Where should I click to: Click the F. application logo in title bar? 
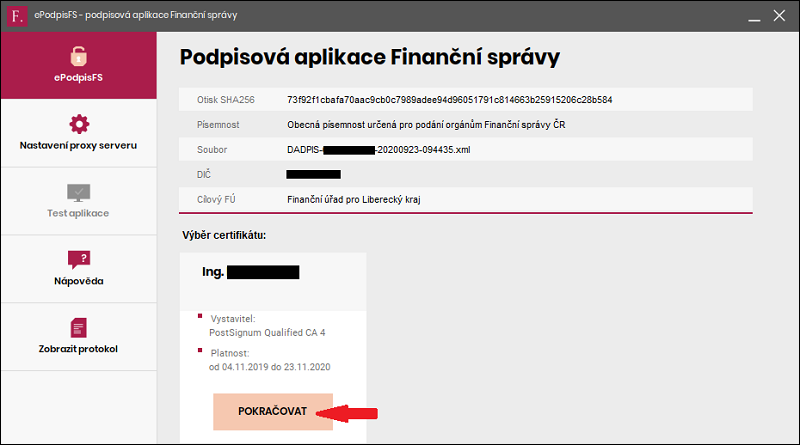(17, 16)
